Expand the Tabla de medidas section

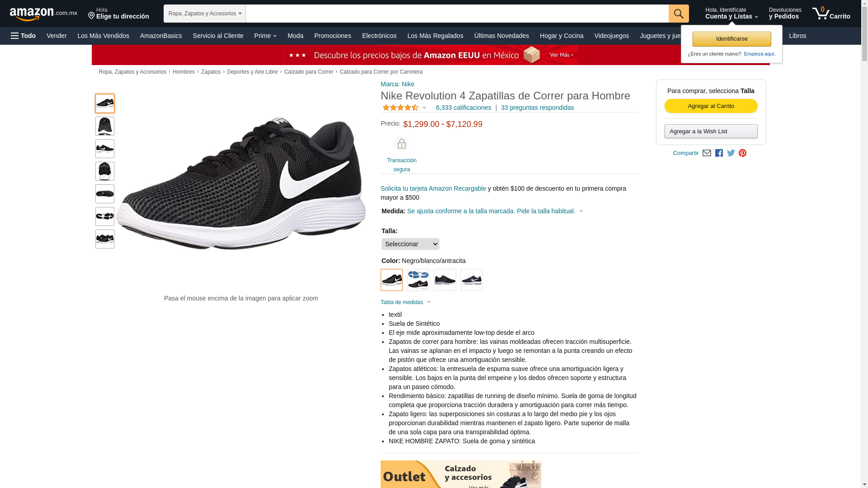tap(406, 302)
